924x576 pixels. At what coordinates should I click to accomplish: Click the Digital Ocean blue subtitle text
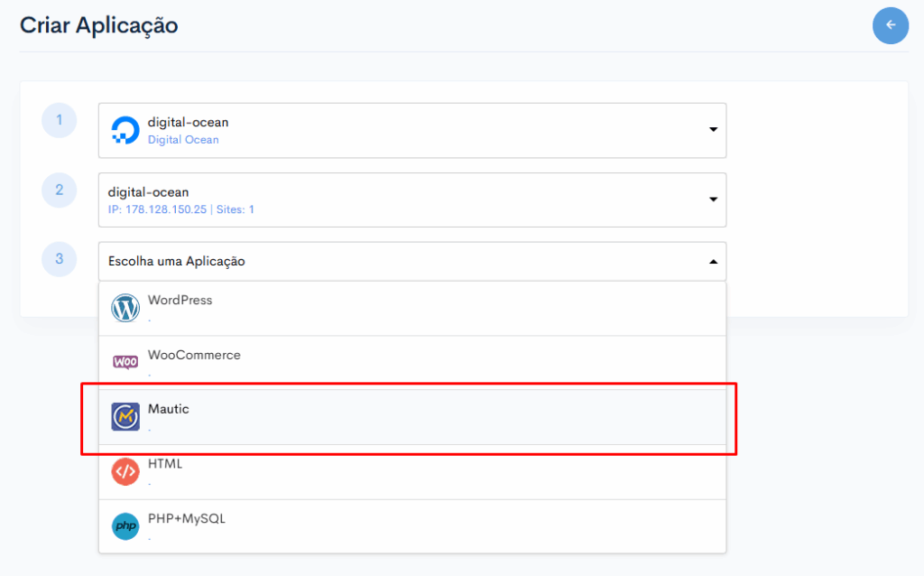[183, 140]
